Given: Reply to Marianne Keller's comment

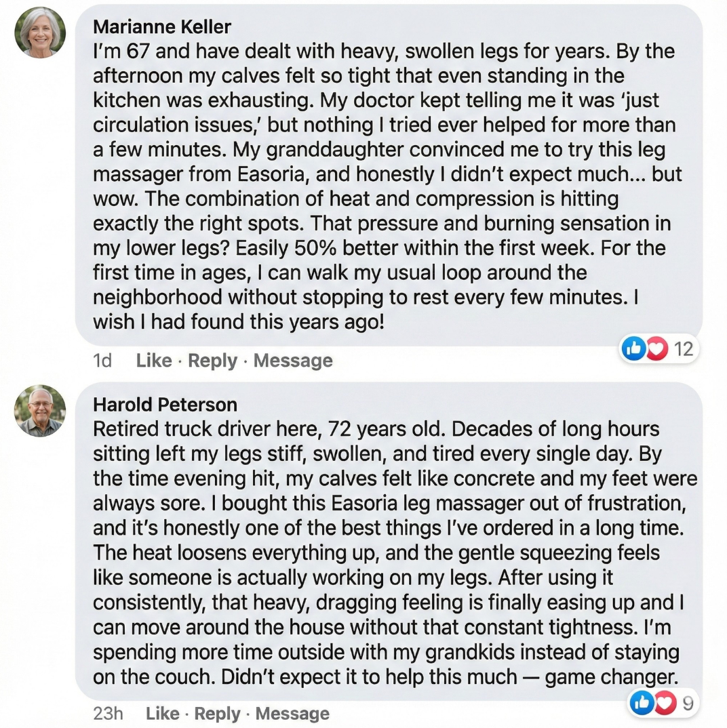Looking at the screenshot, I should 212,361.
